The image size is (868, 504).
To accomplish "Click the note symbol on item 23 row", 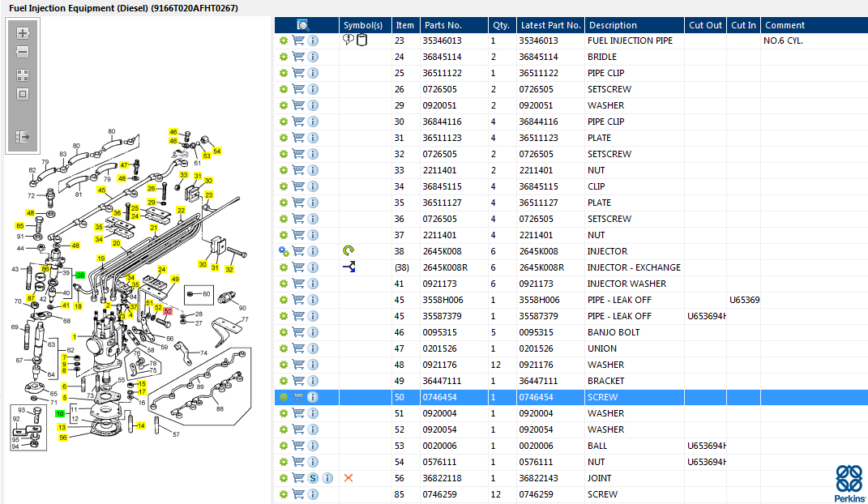I will pos(348,40).
